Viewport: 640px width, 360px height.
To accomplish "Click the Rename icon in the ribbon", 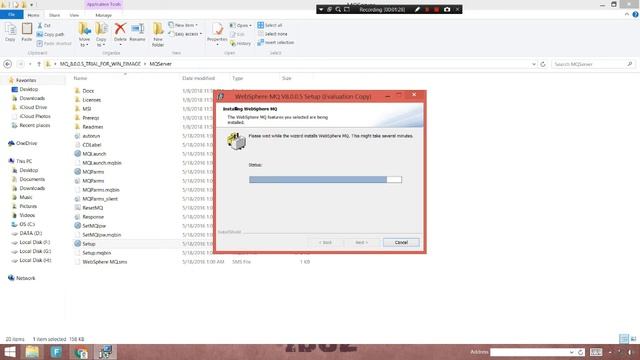I will point(137,33).
